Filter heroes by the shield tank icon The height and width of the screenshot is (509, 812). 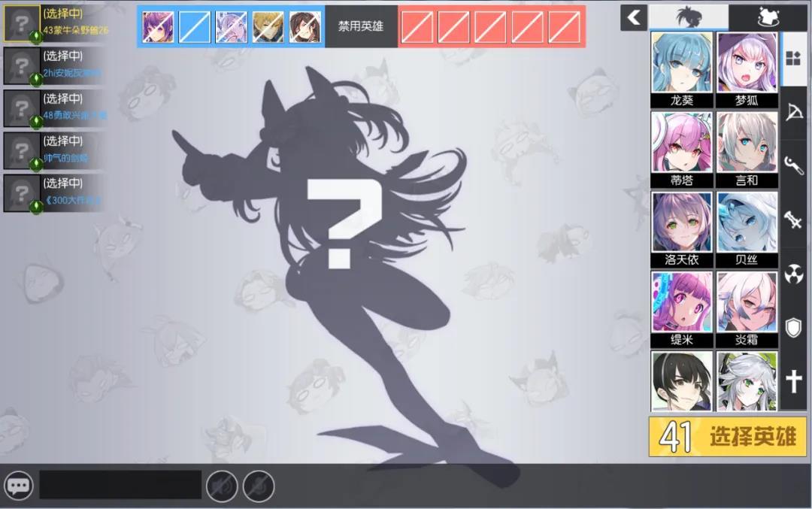point(794,328)
